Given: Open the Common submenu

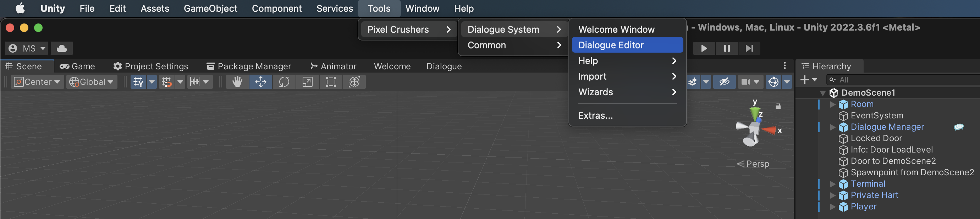Looking at the screenshot, I should pos(514,45).
